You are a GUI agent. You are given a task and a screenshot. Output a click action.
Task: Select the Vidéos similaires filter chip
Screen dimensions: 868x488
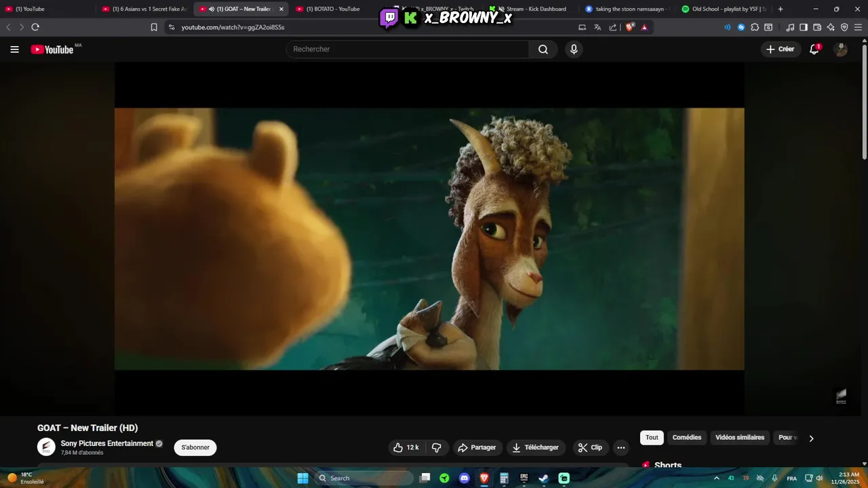click(x=740, y=438)
